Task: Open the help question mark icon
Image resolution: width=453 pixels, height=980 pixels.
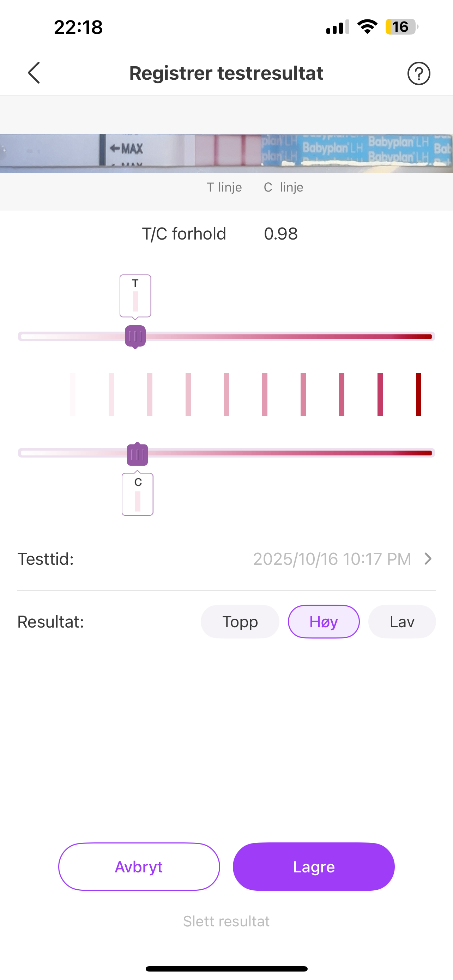Action: [x=418, y=73]
